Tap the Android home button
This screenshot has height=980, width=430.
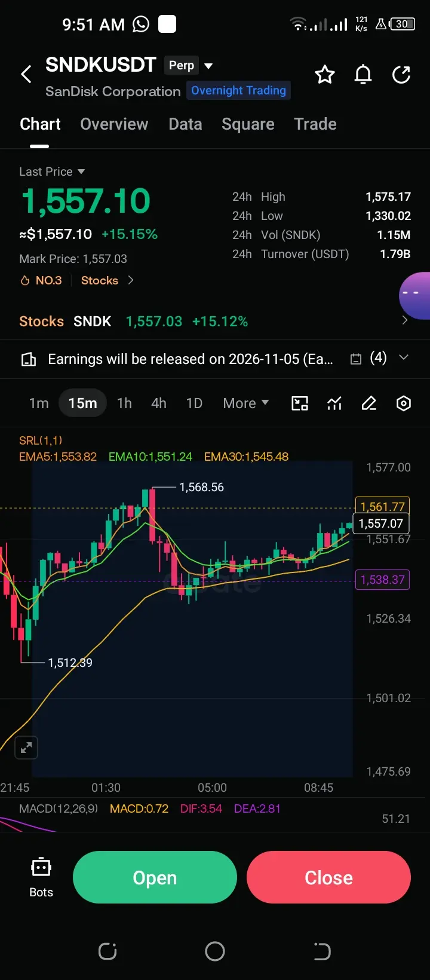click(x=215, y=951)
